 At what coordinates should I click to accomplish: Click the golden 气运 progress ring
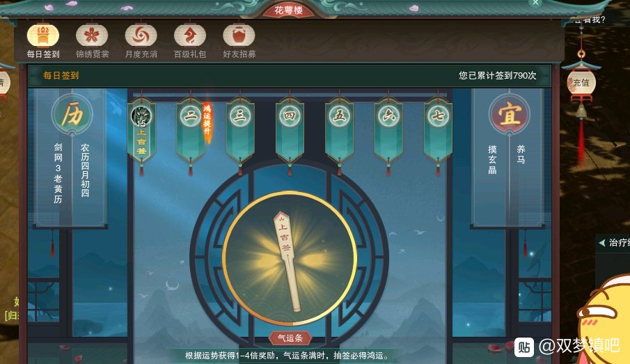click(x=290, y=258)
